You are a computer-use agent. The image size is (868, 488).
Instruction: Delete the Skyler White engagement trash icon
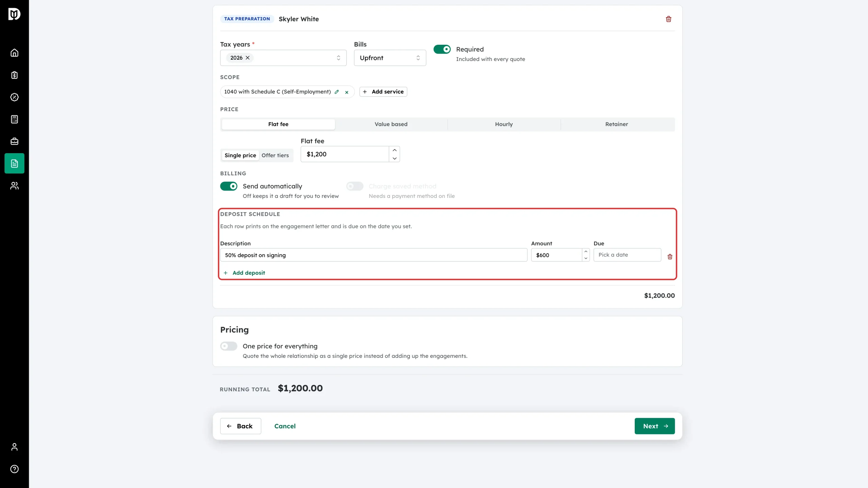click(x=669, y=19)
